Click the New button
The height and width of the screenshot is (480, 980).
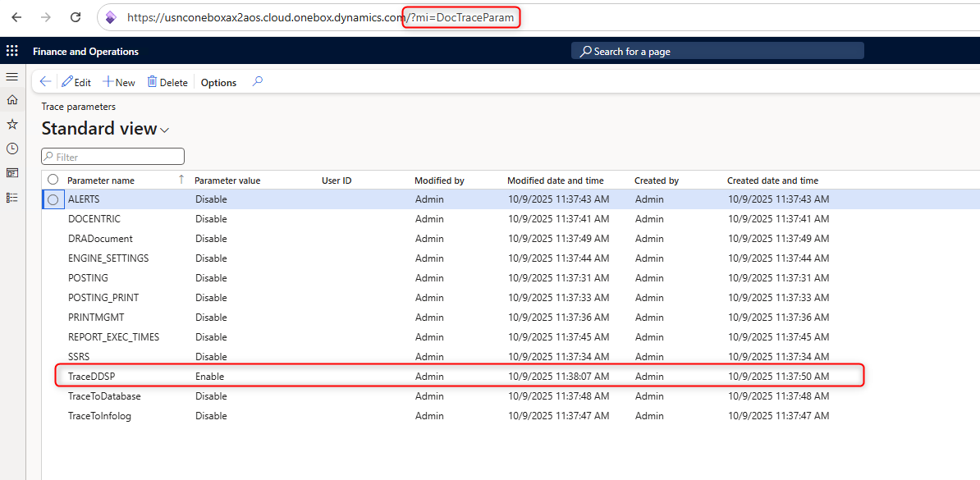pyautogui.click(x=119, y=83)
